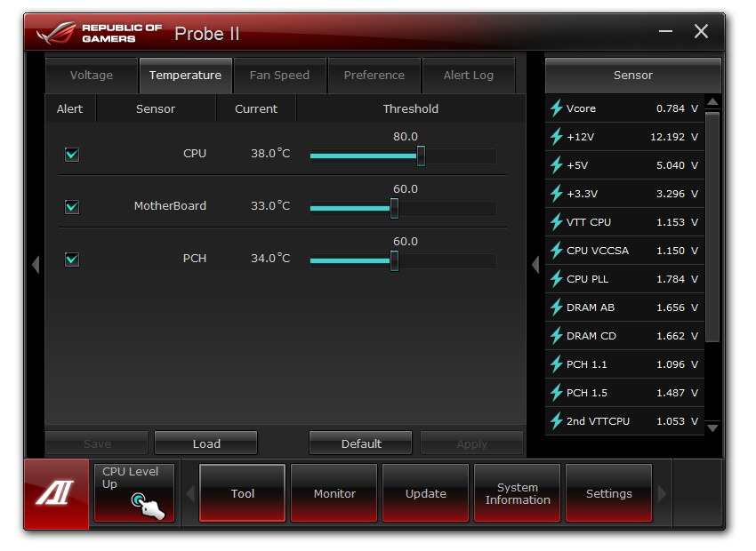Click the Threshold column header
The image size is (756, 551).
pos(411,108)
